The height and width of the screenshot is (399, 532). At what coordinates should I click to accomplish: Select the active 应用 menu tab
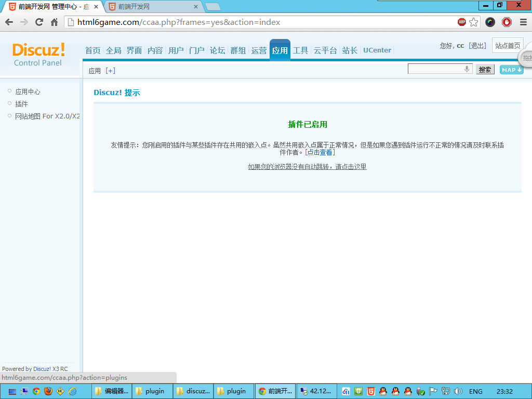point(280,50)
